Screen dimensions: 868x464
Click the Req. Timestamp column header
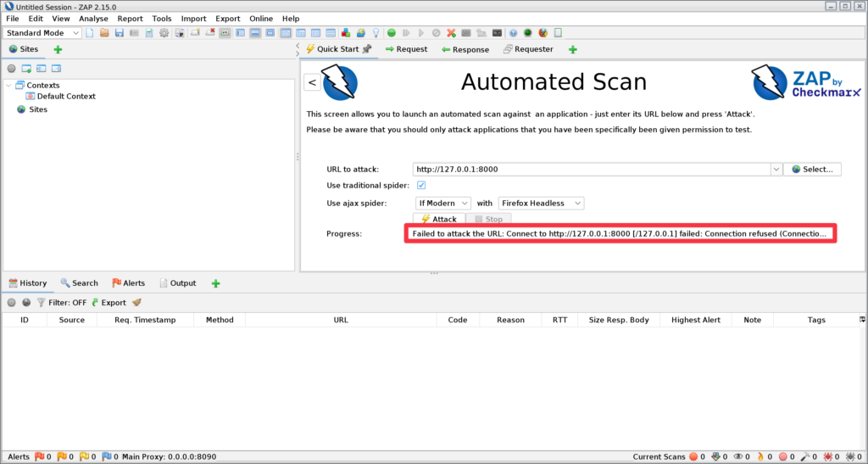pos(145,320)
